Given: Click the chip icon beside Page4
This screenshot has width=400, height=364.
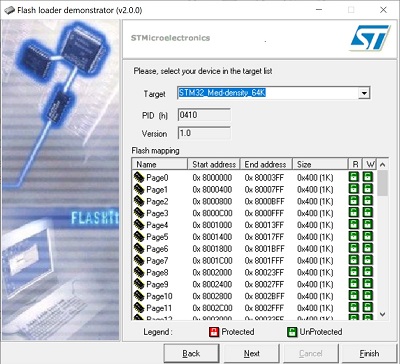Looking at the screenshot, I should click(x=139, y=225).
